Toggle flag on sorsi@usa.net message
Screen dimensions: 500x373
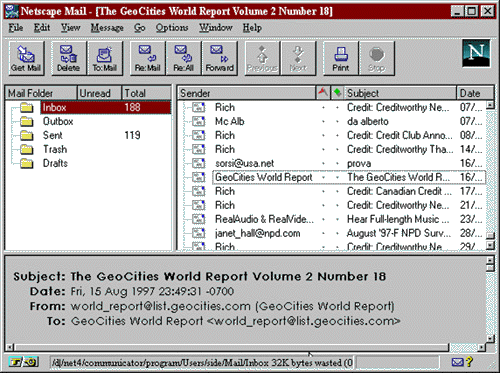(x=323, y=164)
